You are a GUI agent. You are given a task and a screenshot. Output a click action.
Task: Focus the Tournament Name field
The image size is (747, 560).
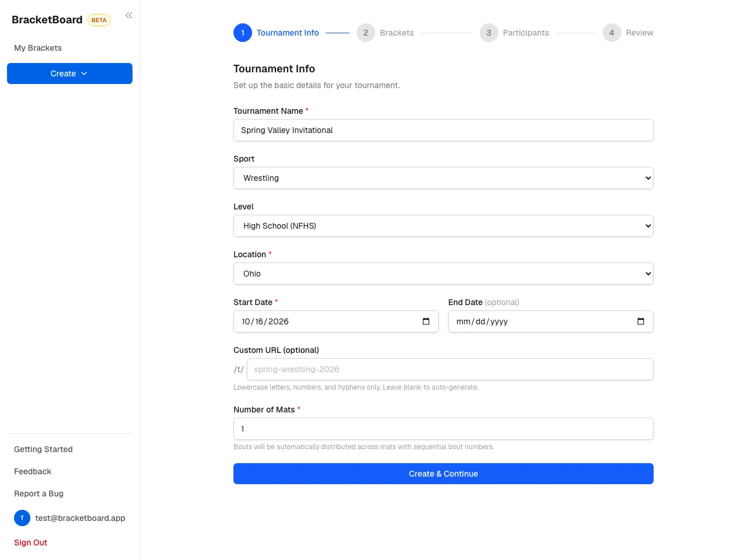coord(444,130)
